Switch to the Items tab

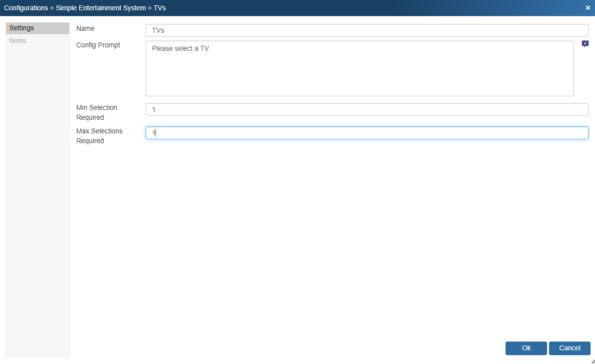(18, 41)
